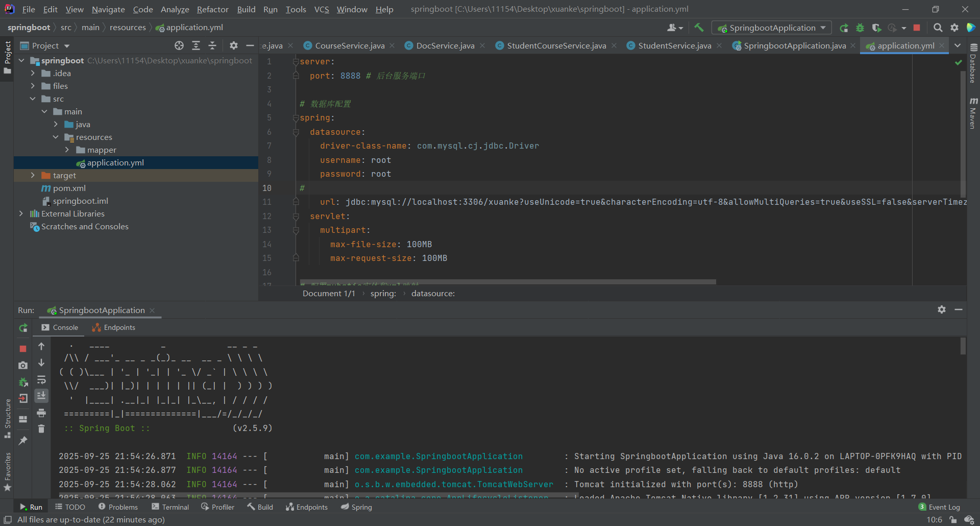Viewport: 980px width, 526px height.
Task: Expand the mapper folder
Action: coord(67,150)
